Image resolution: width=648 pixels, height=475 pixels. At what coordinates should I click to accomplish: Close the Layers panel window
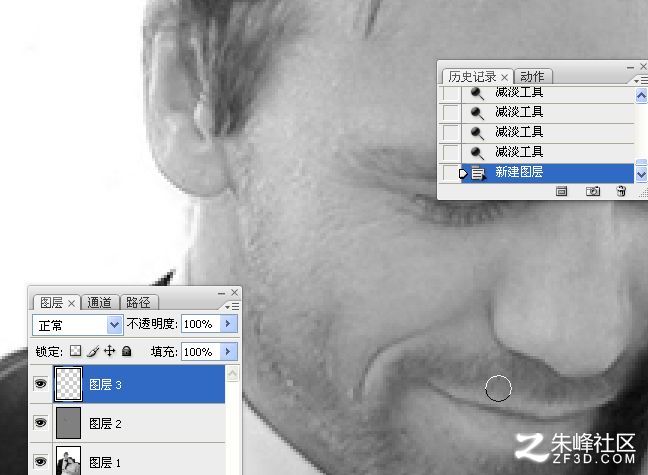point(235,293)
